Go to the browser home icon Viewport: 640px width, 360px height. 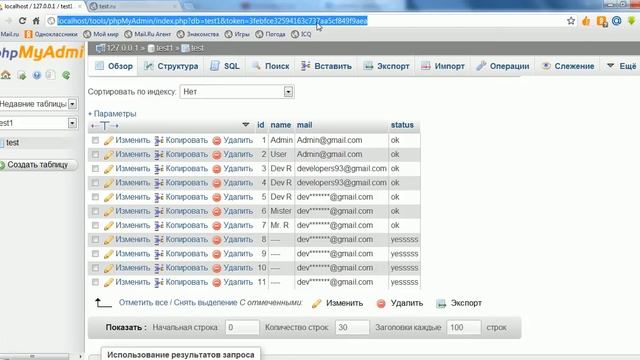point(36,21)
